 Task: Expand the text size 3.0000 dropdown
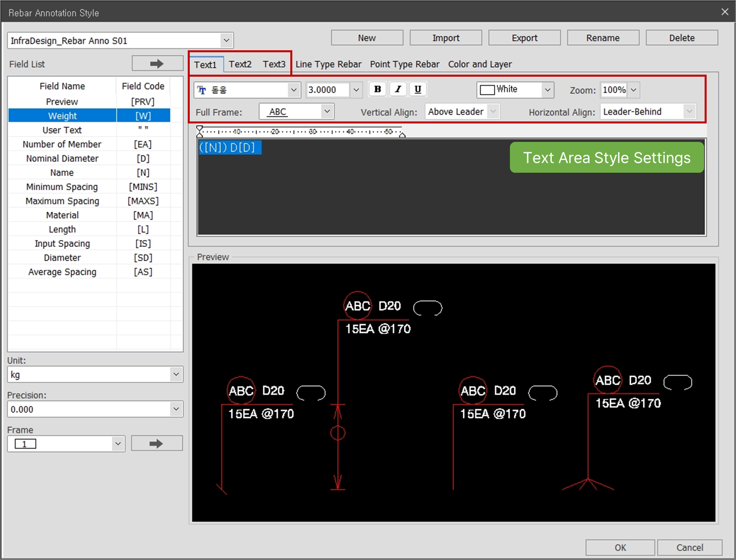point(356,90)
